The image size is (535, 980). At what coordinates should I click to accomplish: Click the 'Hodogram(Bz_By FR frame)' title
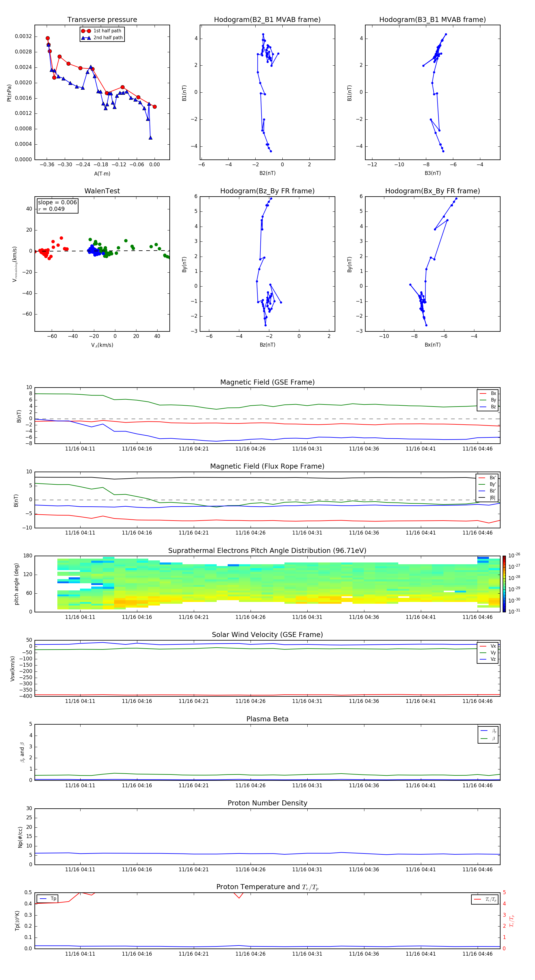pos(267,191)
